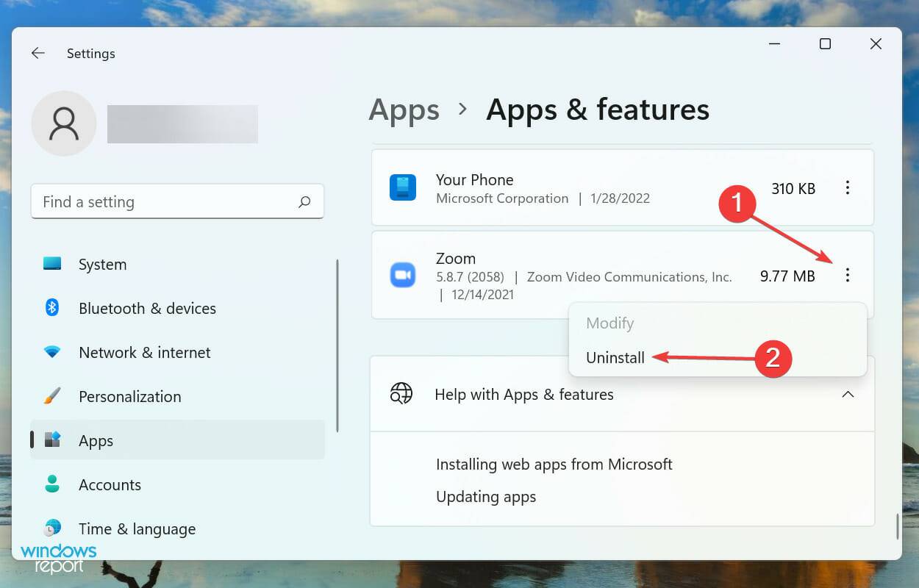919x588 pixels.
Task: Click the grayed-out Modify menu option
Action: (x=610, y=323)
